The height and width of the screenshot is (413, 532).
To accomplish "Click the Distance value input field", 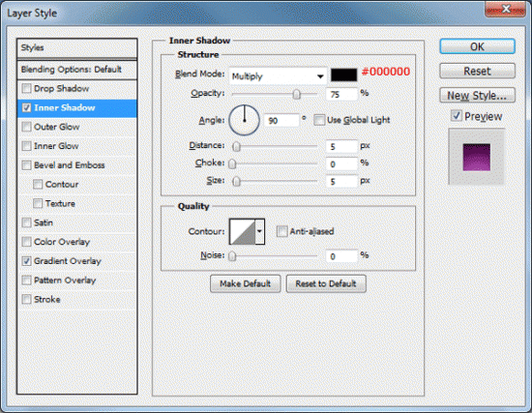I will click(x=341, y=146).
